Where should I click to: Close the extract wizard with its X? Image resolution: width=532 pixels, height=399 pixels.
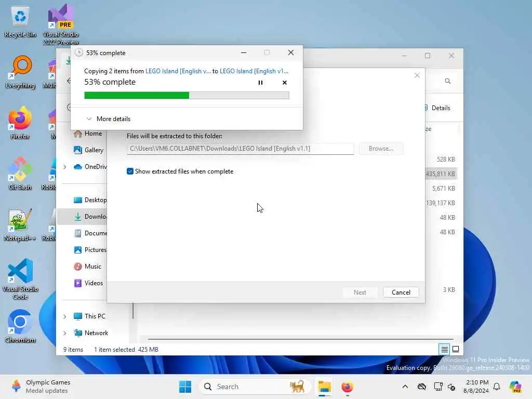[x=417, y=75]
